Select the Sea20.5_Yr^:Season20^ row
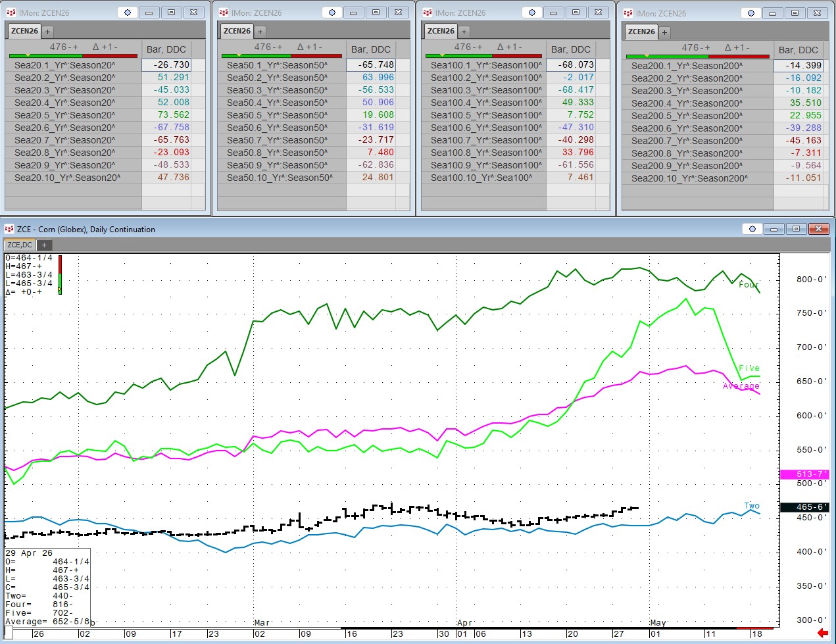This screenshot has width=836, height=644. click(x=64, y=115)
